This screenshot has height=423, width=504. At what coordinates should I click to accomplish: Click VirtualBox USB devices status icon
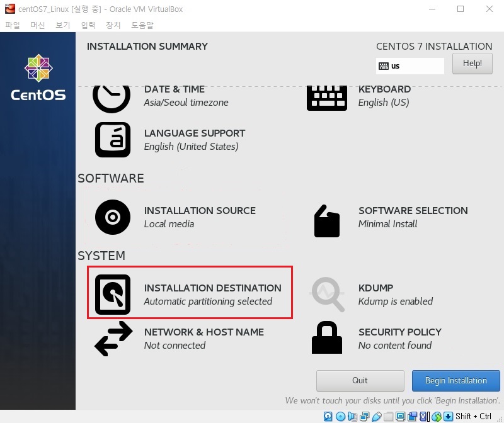coord(376,417)
